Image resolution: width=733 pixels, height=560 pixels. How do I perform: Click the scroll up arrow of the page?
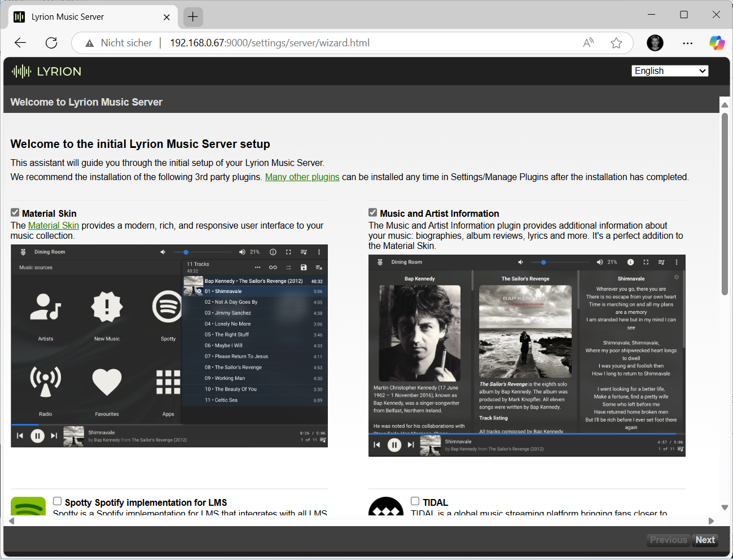[725, 105]
